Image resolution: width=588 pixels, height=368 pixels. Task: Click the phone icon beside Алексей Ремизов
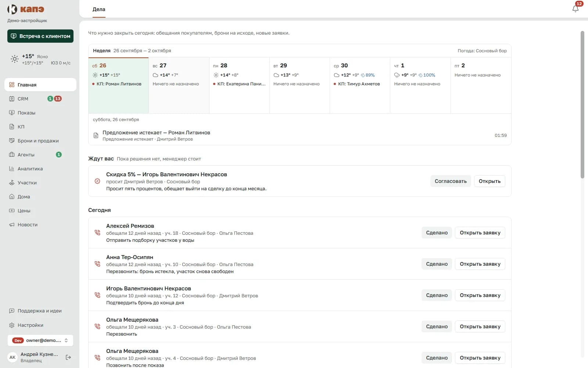pyautogui.click(x=97, y=233)
